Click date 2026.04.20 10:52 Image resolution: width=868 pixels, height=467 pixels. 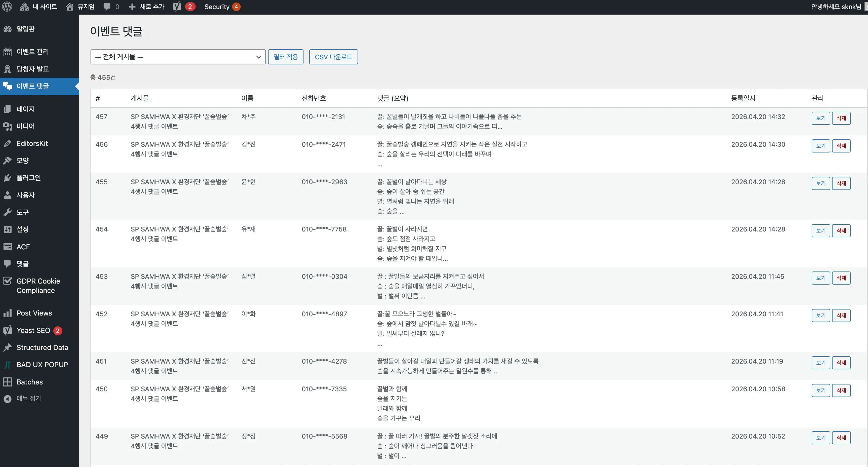(758, 436)
